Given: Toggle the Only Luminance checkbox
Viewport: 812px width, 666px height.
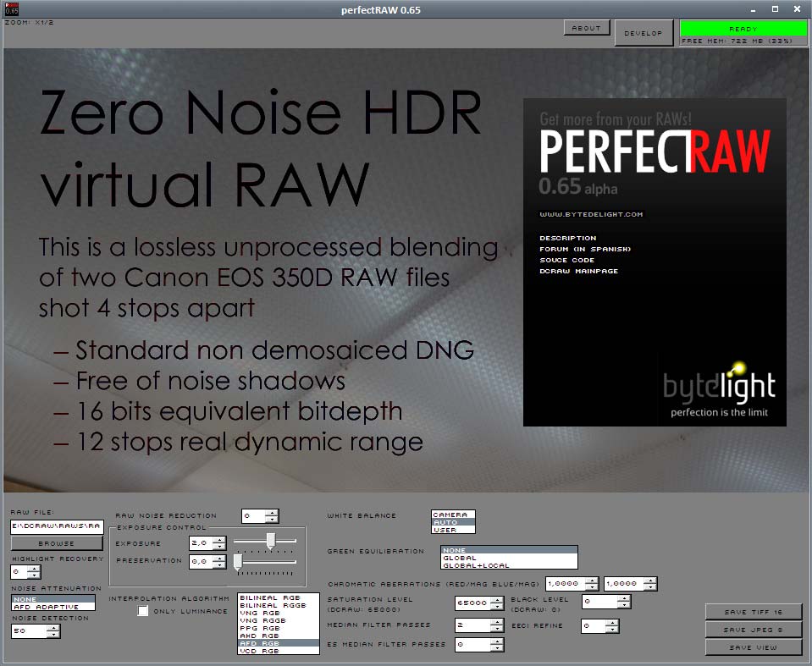Looking at the screenshot, I should pyautogui.click(x=143, y=611).
